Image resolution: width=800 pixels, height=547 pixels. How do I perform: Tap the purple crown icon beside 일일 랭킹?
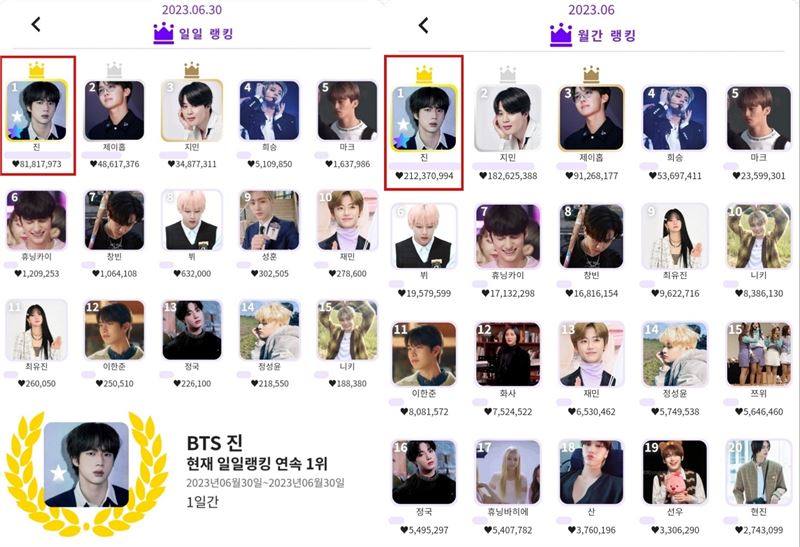[x=164, y=34]
